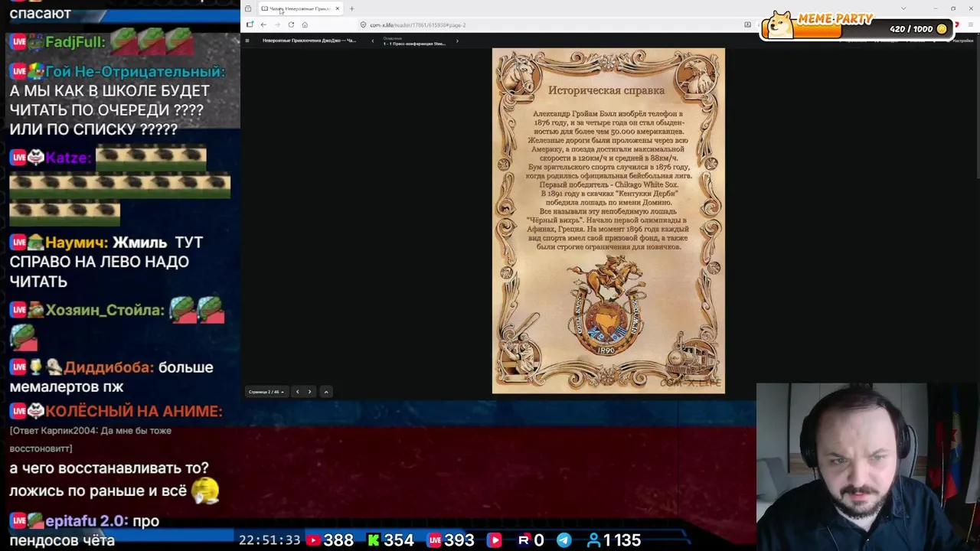This screenshot has width=980, height=551.
Task: Click the Meme Party coin icon
Action: click(942, 29)
